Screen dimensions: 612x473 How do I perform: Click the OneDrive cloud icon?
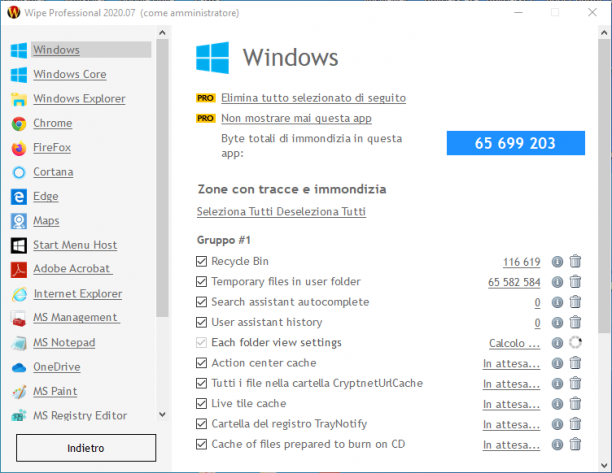coord(19,367)
